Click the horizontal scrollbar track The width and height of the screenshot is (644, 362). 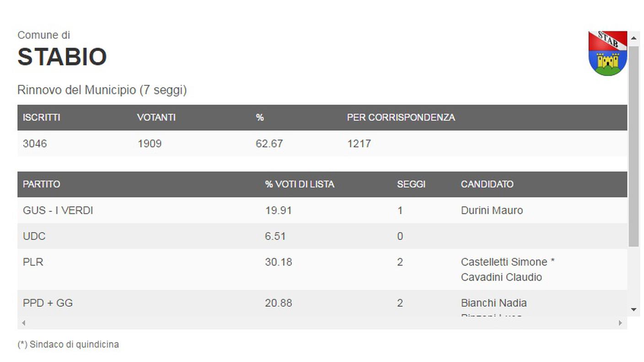pyautogui.click(x=322, y=323)
